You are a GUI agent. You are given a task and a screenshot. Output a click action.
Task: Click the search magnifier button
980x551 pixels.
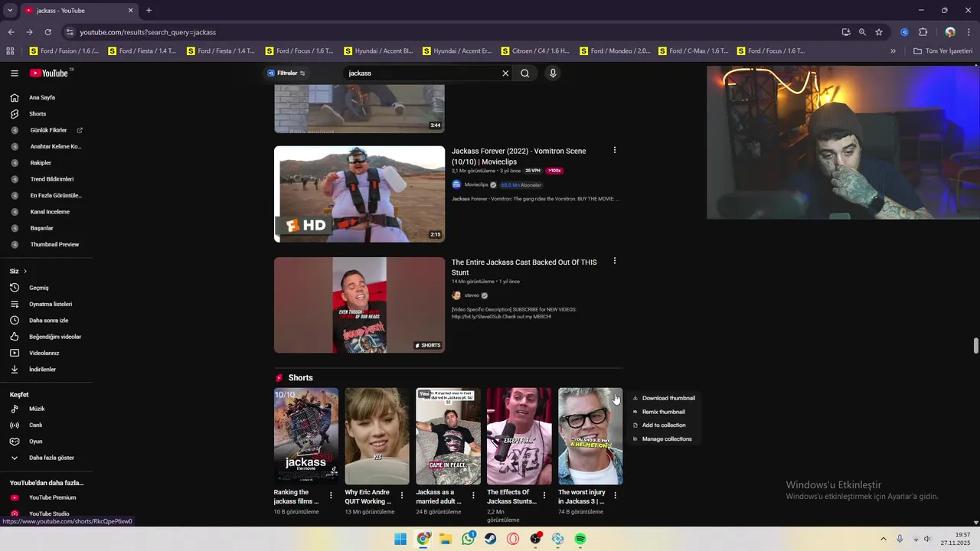(525, 73)
